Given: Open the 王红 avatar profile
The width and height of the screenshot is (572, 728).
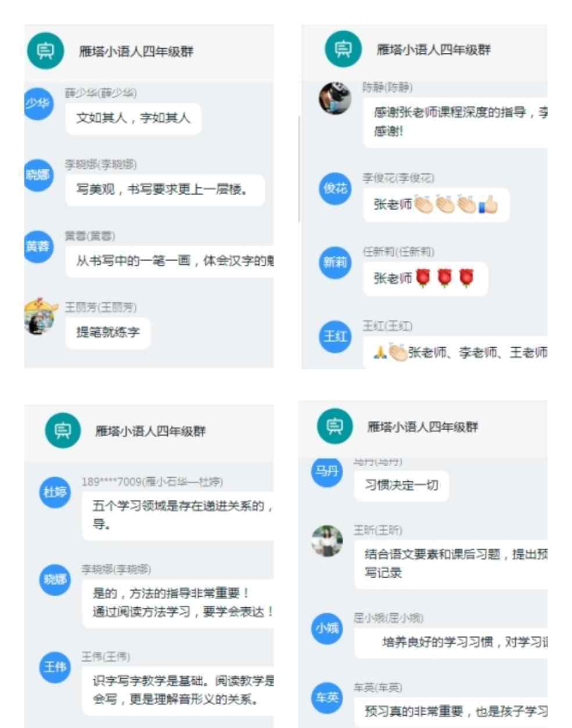Looking at the screenshot, I should 336,336.
